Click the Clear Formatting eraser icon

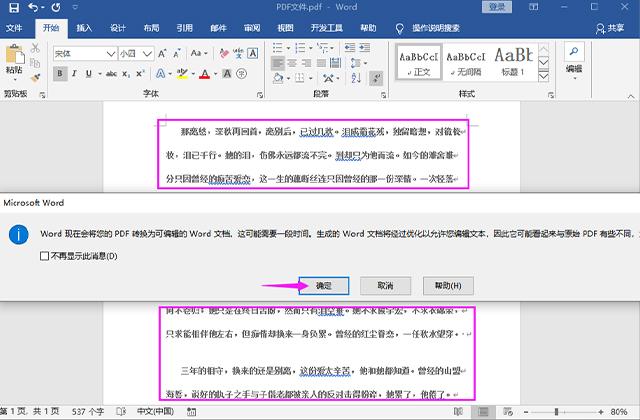tap(224, 53)
